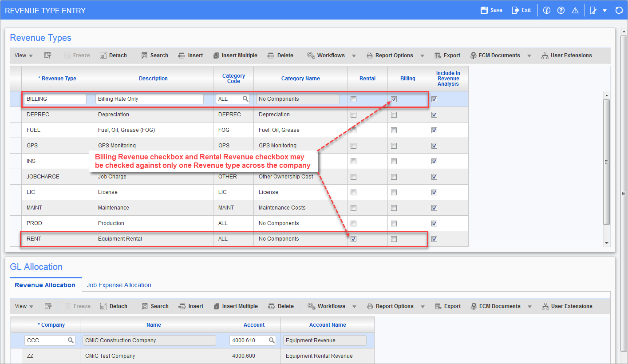Uncheck the Billing checkbox for BILLING row

(394, 99)
